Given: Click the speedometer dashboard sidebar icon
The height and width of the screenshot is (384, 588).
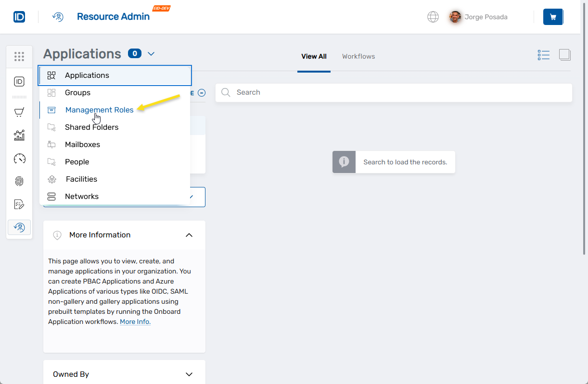Looking at the screenshot, I should coord(19,158).
